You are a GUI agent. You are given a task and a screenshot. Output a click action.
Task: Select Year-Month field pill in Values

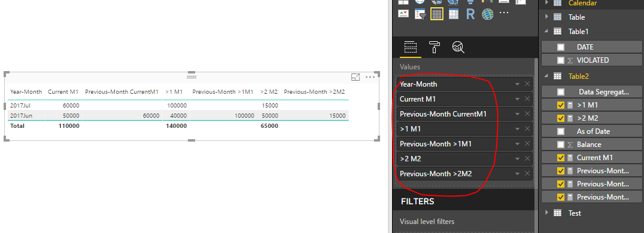tap(464, 84)
